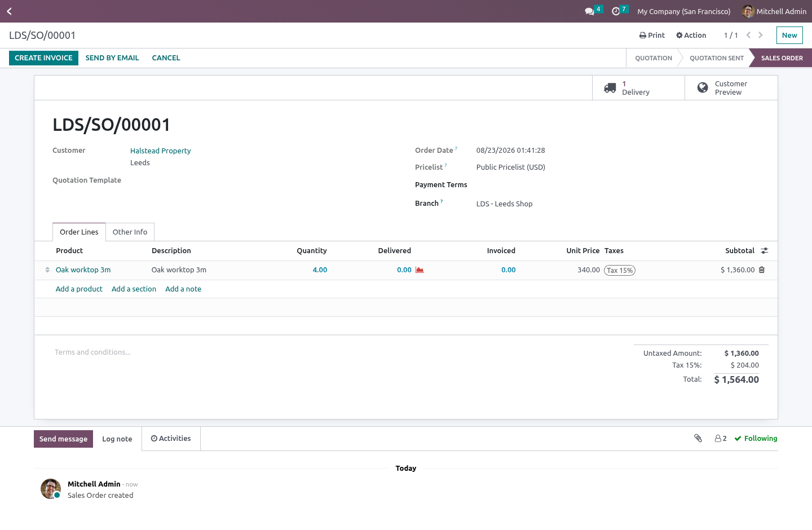
Task: Open company switcher My Company (San Francisco)
Action: (684, 11)
